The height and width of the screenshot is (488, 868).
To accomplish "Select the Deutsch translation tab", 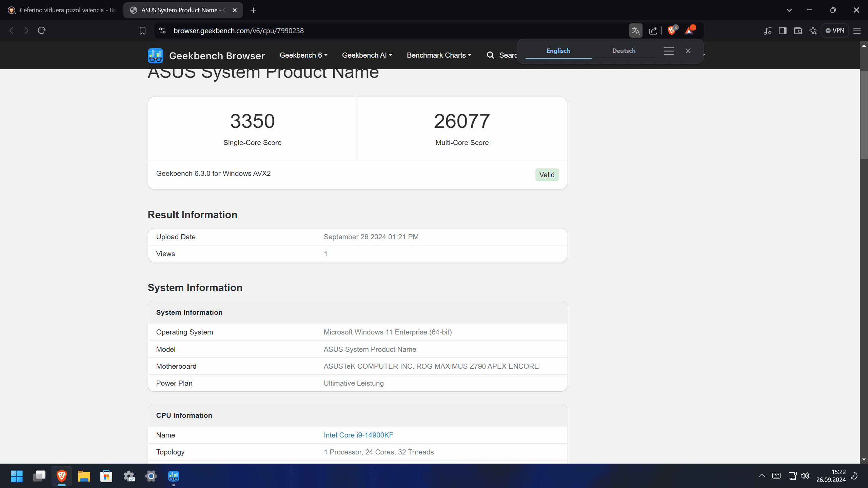I will click(x=624, y=51).
